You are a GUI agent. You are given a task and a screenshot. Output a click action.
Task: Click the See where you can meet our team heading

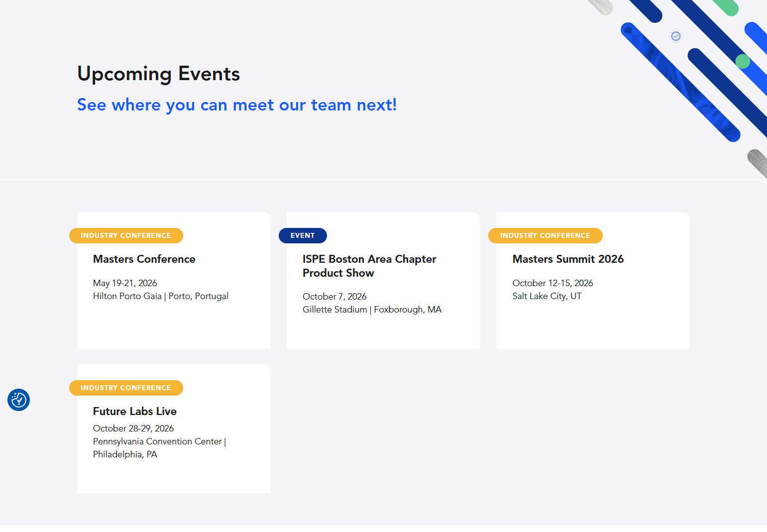[x=237, y=105]
